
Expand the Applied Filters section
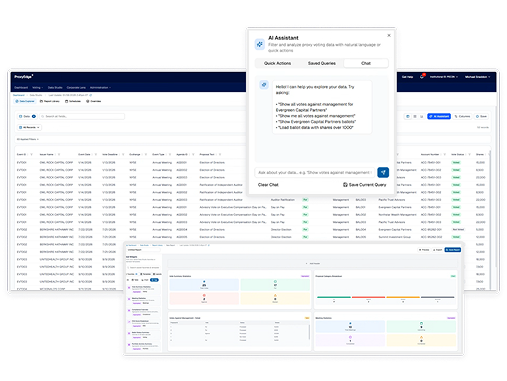[x=28, y=139]
